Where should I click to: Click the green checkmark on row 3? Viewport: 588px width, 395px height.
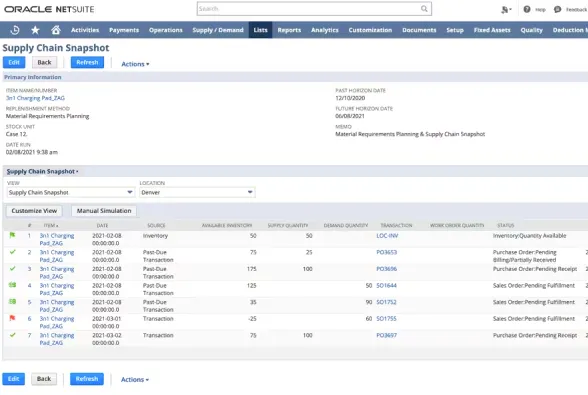tap(12, 269)
